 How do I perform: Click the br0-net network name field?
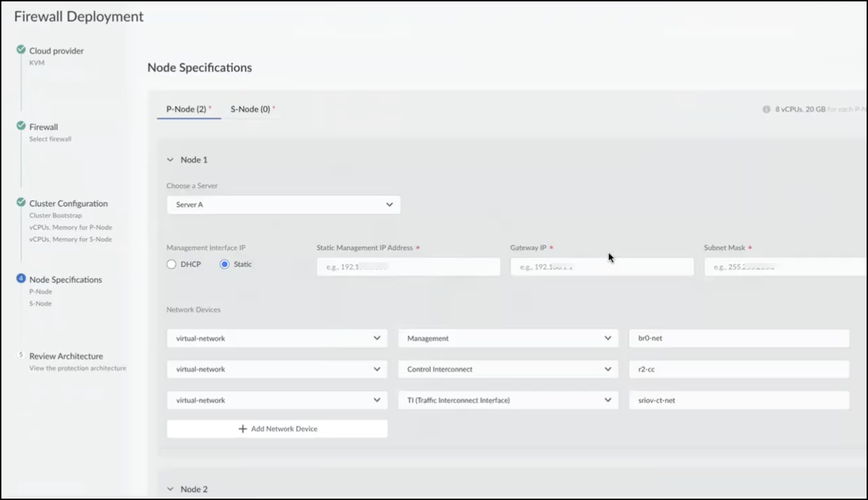pos(739,339)
